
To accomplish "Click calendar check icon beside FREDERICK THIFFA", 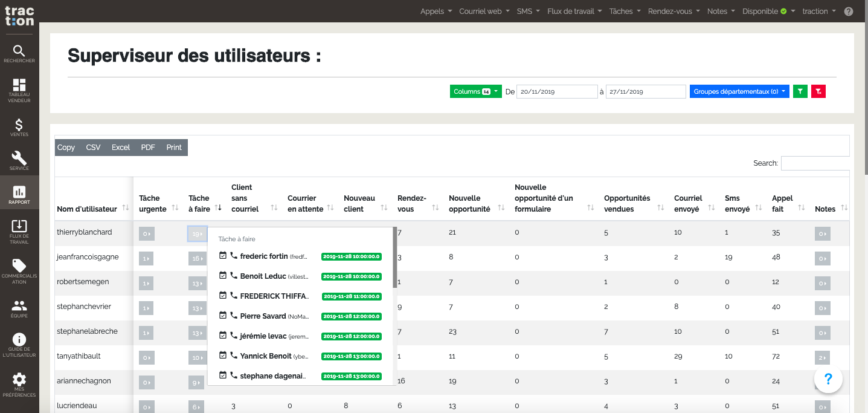I will [223, 296].
